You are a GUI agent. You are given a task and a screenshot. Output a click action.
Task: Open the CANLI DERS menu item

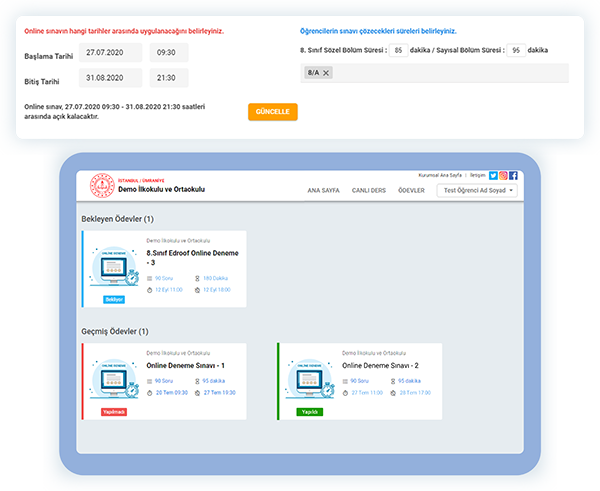(x=369, y=190)
